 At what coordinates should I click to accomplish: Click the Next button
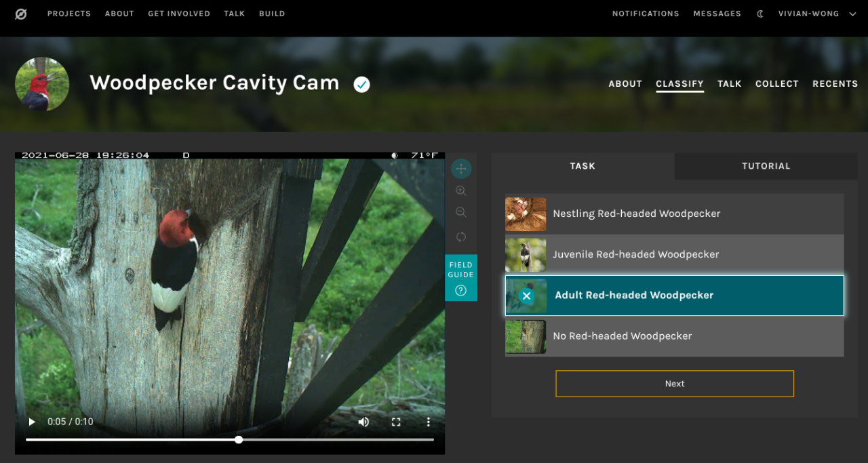coord(675,384)
